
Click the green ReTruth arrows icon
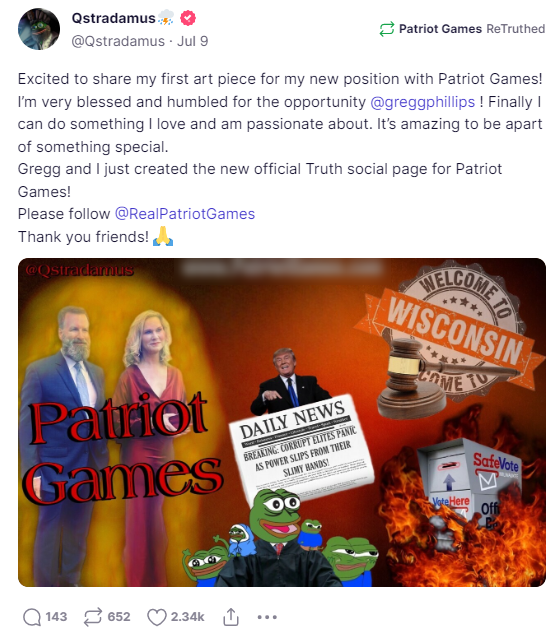(386, 29)
